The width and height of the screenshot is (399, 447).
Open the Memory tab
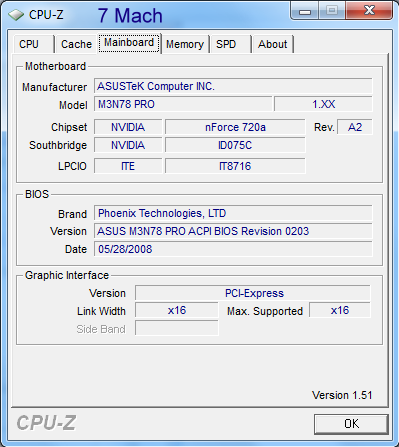[x=185, y=44]
